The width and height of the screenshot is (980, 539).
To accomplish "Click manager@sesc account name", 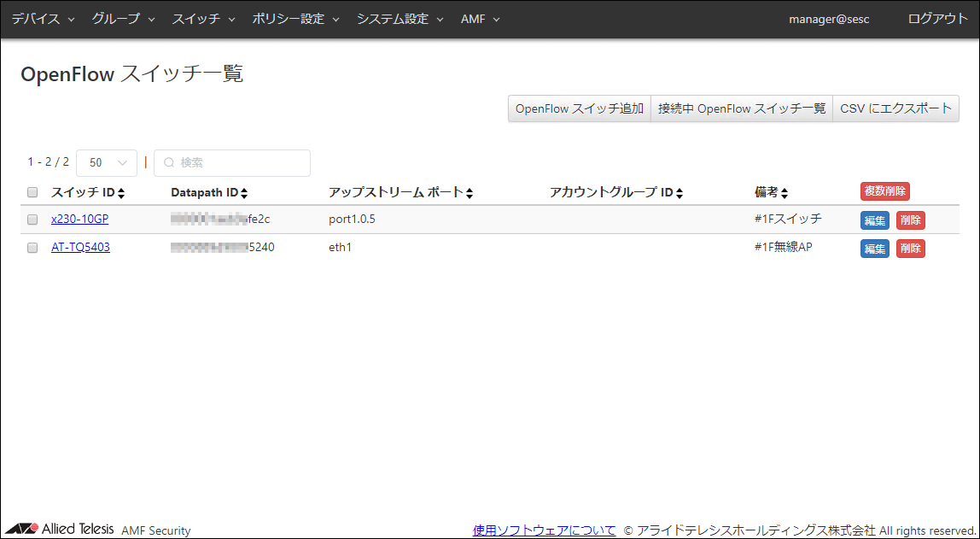I will [x=829, y=20].
